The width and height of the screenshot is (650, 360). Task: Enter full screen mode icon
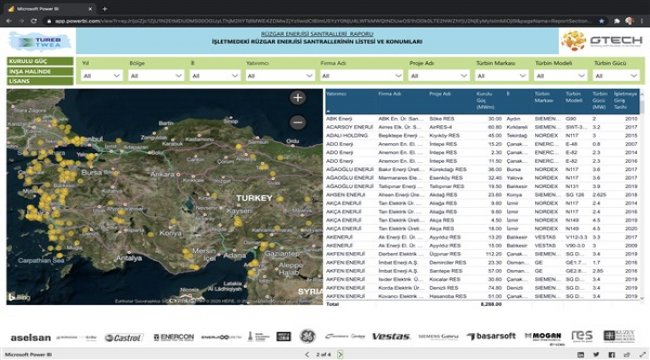coord(642,354)
